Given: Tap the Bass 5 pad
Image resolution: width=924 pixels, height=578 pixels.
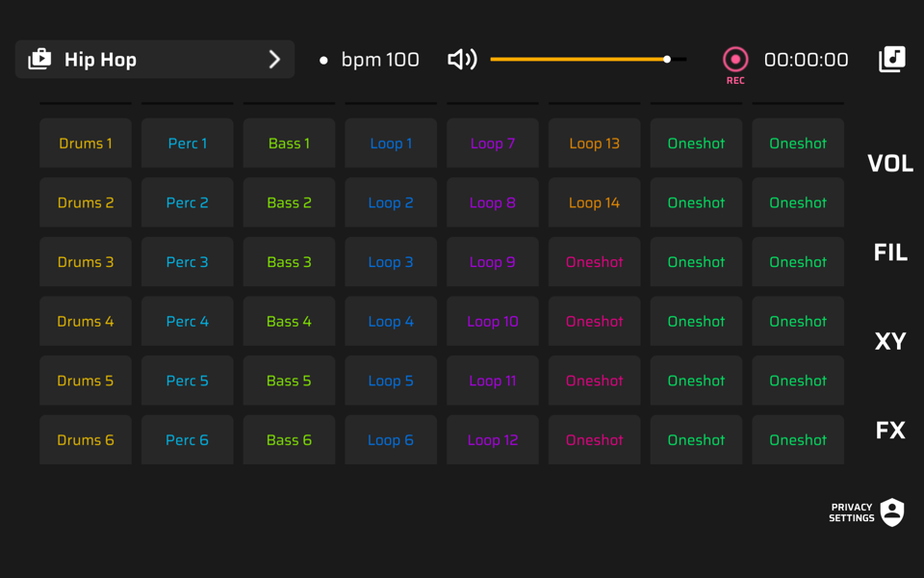Looking at the screenshot, I should pos(290,381).
